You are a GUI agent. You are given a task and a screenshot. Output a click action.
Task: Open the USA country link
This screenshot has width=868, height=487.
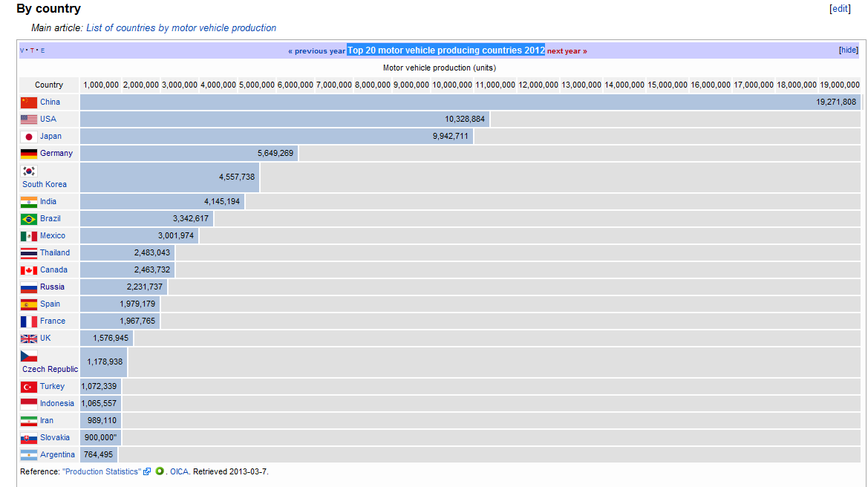(x=48, y=119)
